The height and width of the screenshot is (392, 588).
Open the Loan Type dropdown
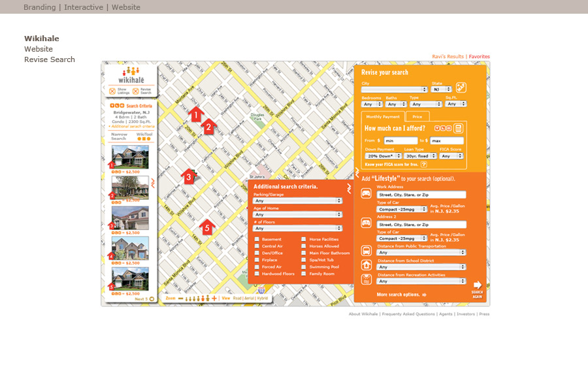[420, 156]
